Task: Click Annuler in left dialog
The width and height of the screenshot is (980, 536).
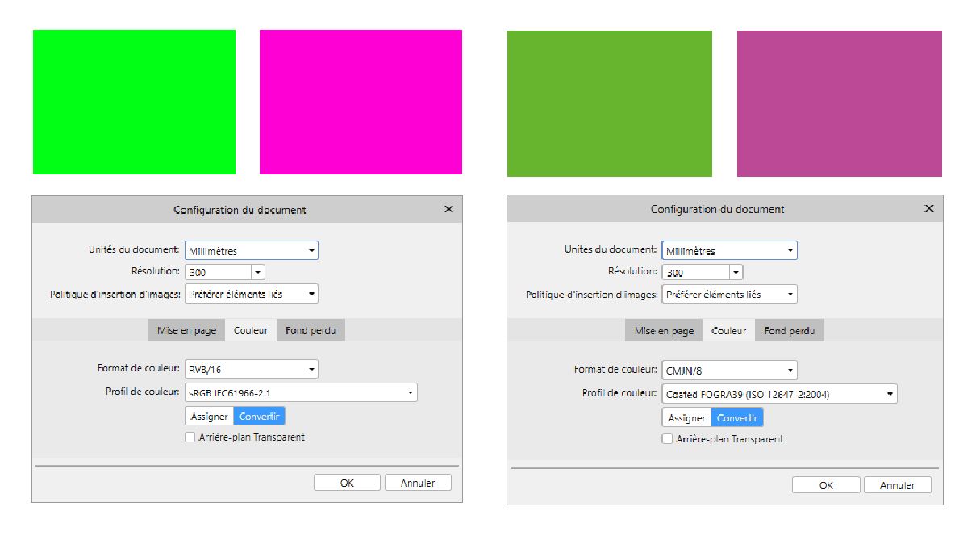Action: pos(418,483)
